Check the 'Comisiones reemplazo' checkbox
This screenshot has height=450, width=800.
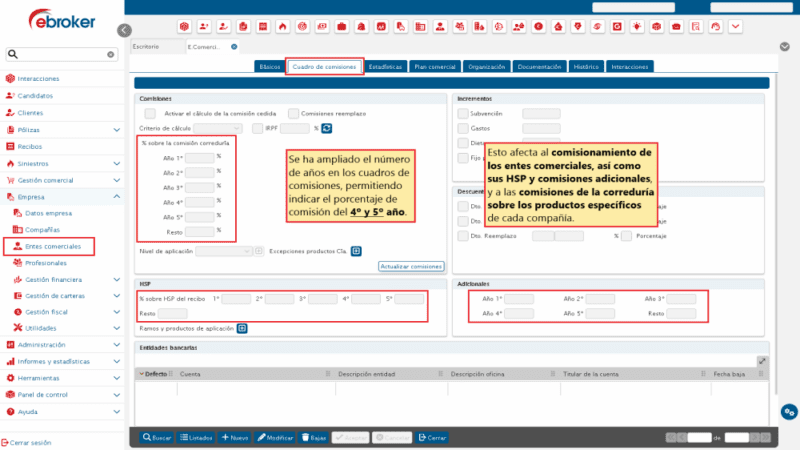[x=294, y=114]
